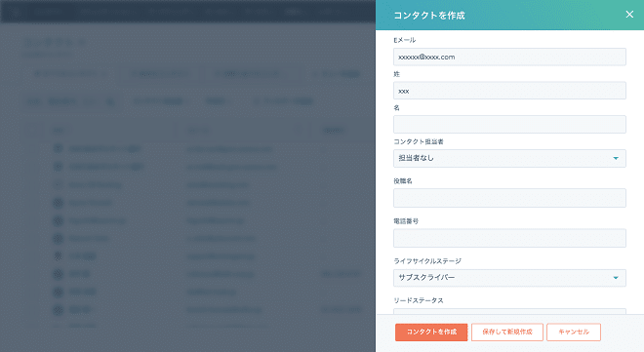
Task: Click the Eメール input field
Action: pos(509,57)
